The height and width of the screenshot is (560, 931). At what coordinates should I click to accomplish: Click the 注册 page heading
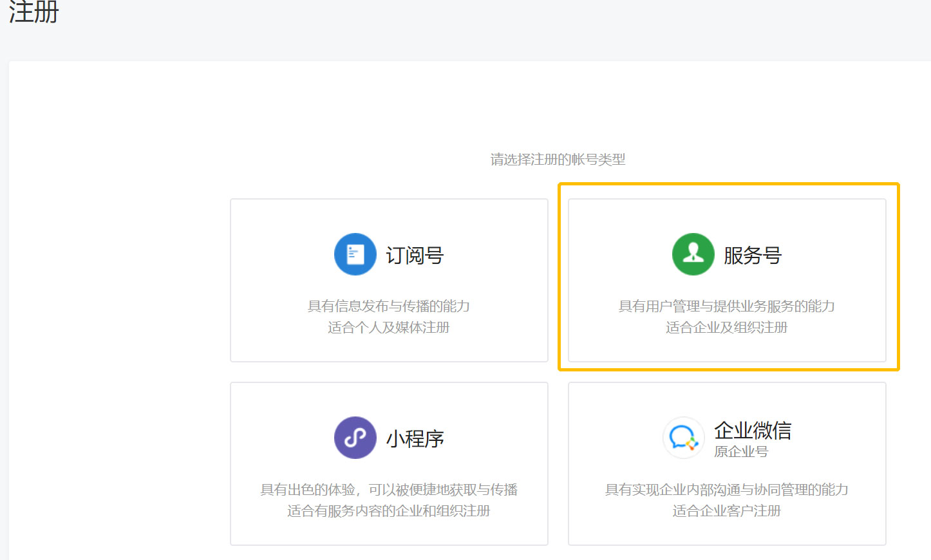(33, 13)
